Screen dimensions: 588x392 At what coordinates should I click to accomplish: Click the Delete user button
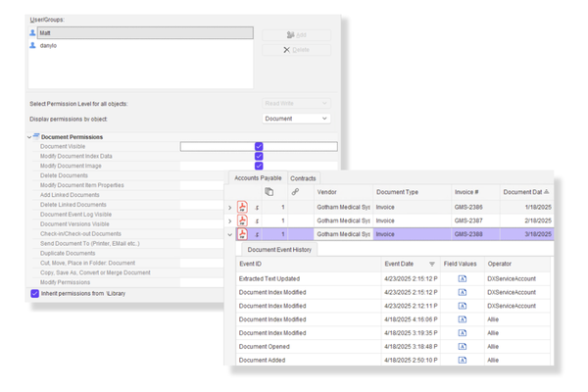coord(296,50)
